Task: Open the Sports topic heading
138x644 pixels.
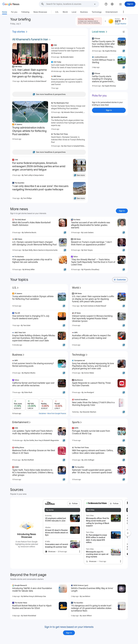Action: point(77,422)
